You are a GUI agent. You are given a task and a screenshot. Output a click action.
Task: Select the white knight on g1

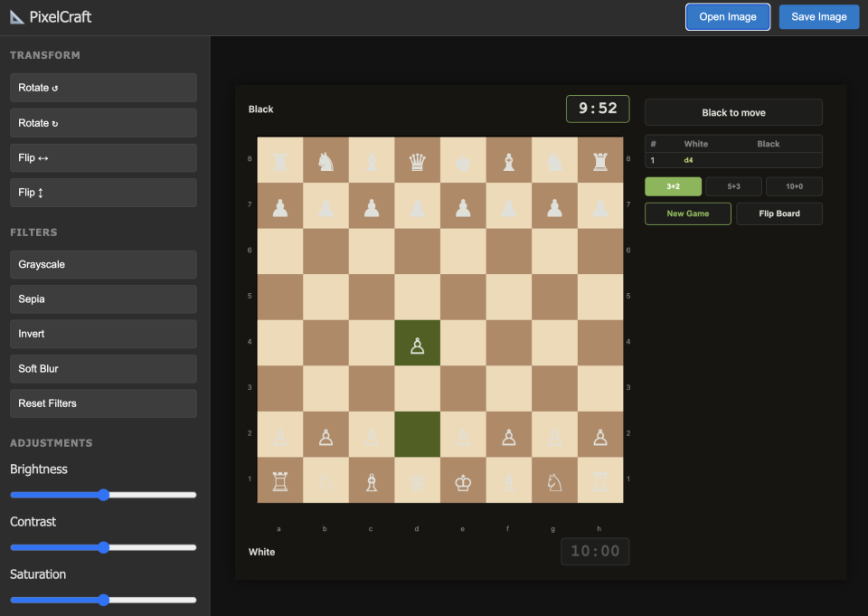pos(554,481)
